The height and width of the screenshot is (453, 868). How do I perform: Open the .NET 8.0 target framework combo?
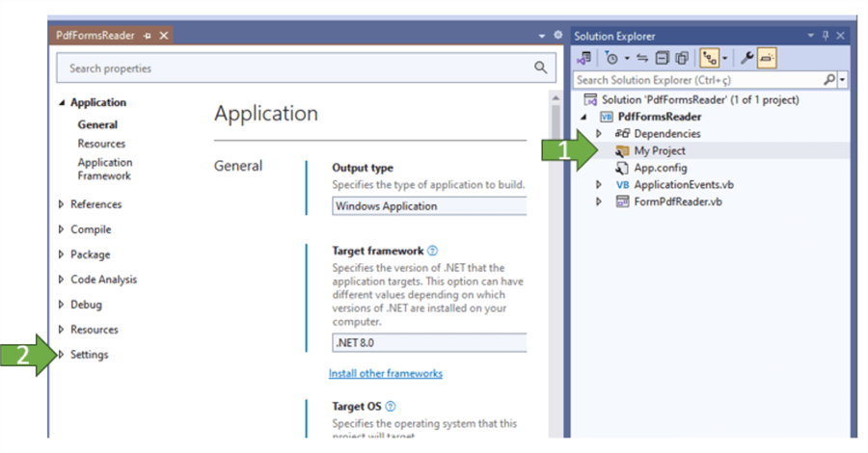tap(429, 342)
